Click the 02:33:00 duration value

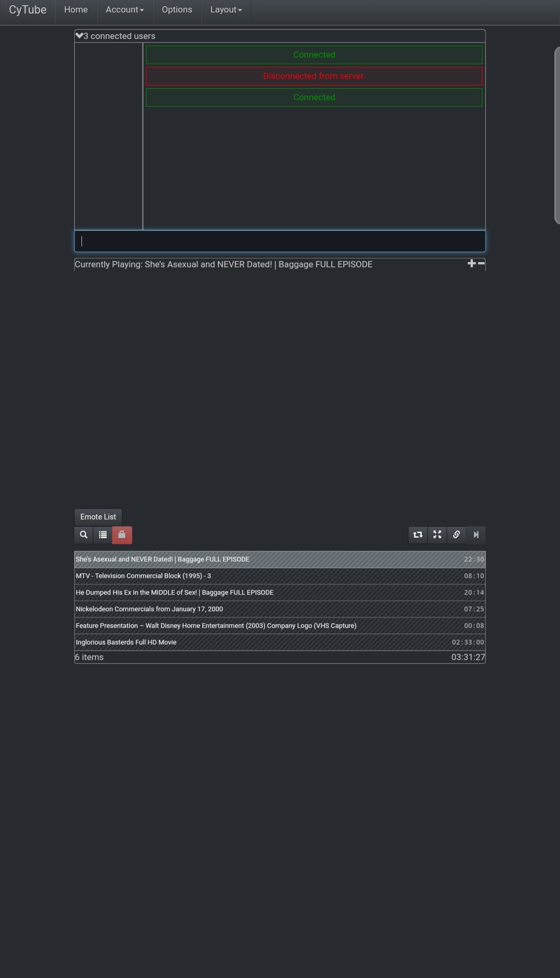click(468, 642)
